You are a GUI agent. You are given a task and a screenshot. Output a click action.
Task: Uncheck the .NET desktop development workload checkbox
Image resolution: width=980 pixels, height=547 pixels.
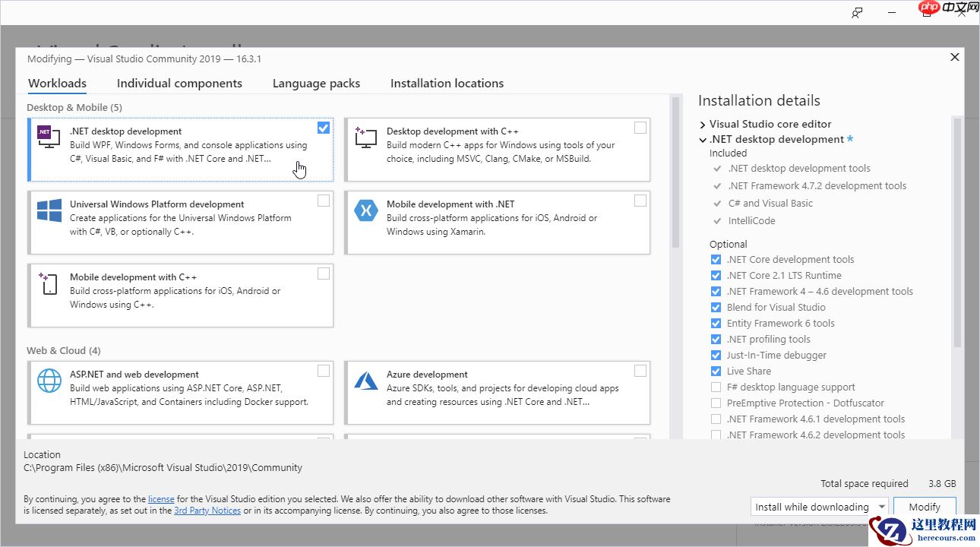click(324, 128)
